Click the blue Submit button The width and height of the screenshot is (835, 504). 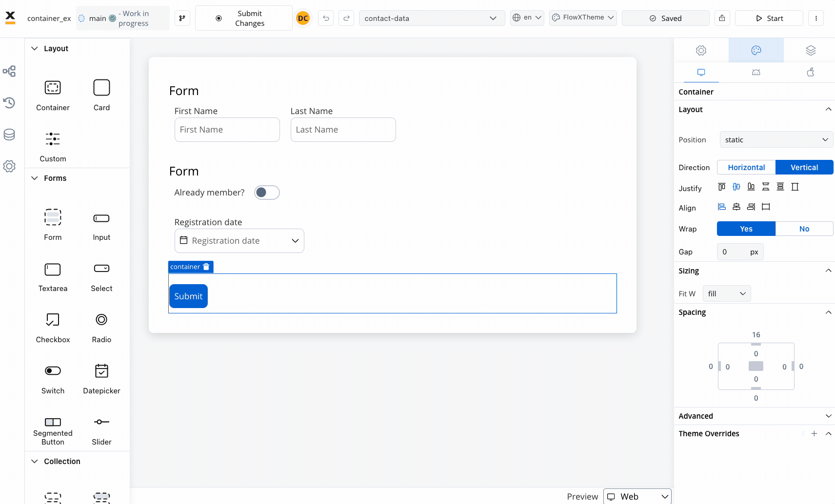tap(188, 296)
